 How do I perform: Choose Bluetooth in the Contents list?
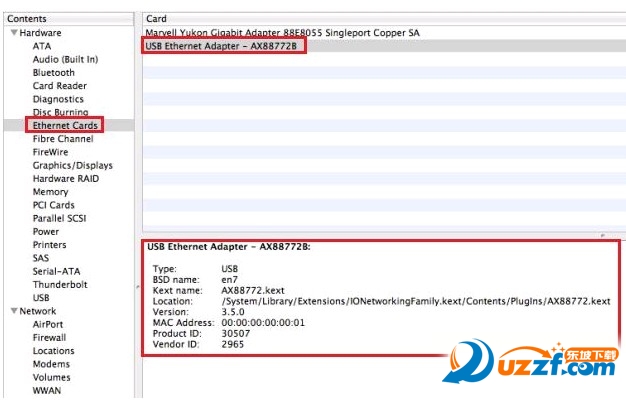53,73
